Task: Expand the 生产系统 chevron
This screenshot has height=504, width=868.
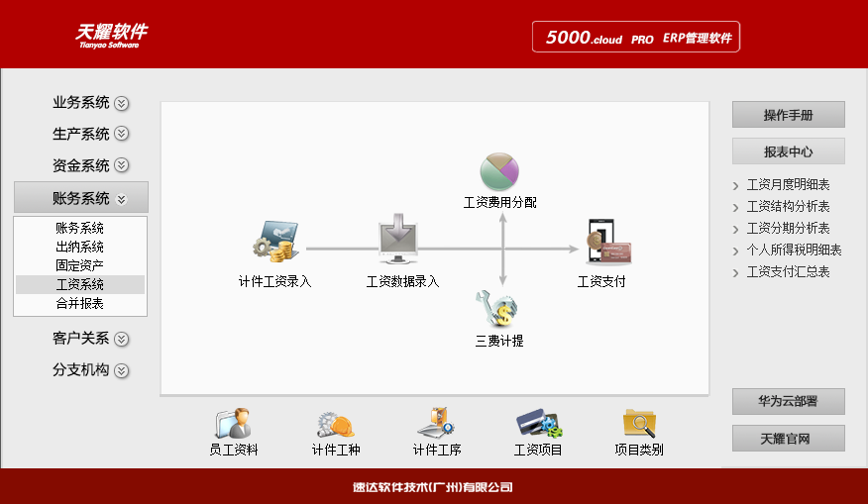Action: pos(121,134)
